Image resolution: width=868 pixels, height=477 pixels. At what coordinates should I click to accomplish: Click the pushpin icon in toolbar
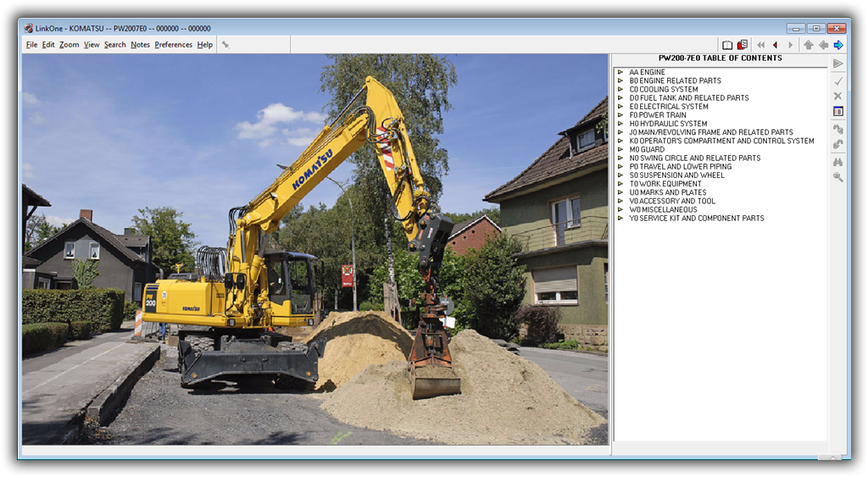pyautogui.click(x=225, y=45)
